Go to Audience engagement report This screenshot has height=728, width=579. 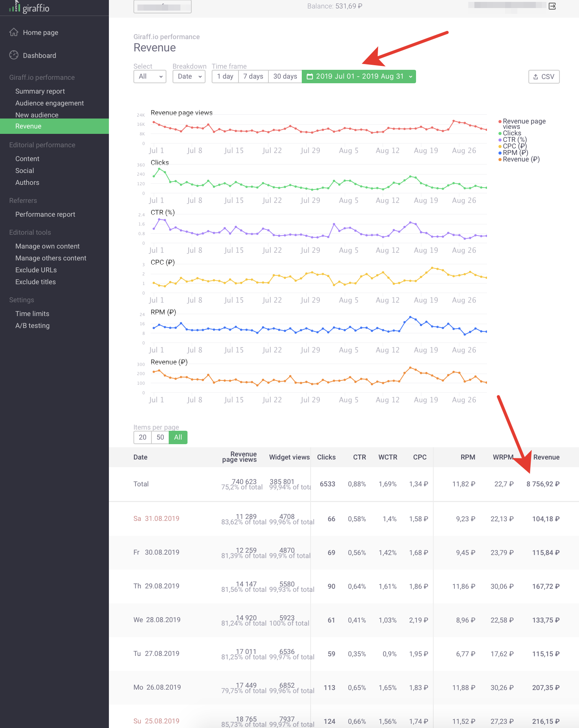click(x=49, y=103)
